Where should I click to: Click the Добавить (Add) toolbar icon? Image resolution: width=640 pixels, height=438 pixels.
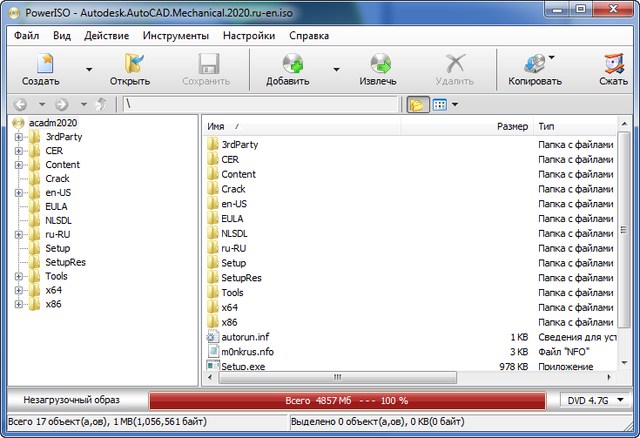pos(287,65)
